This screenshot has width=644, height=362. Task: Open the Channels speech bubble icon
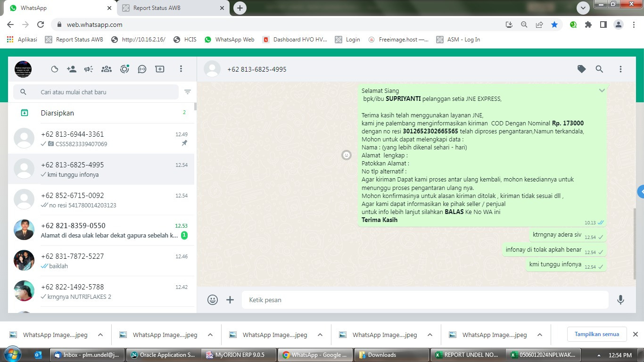pos(142,69)
